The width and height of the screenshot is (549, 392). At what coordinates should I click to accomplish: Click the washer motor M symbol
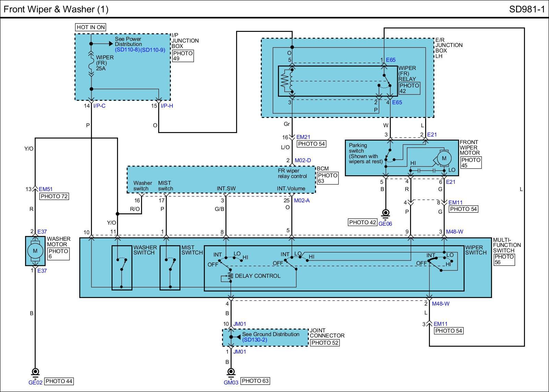35,251
